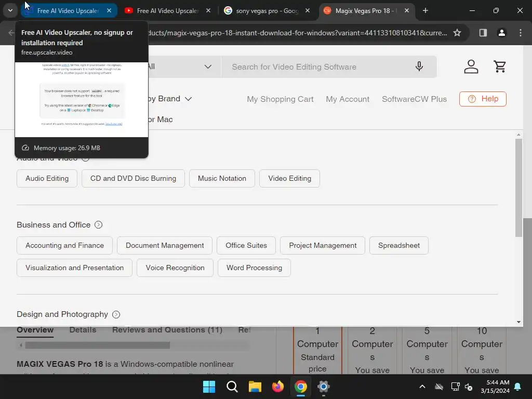Select Project Management
Viewport: 532px width, 399px height.
tap(322, 245)
